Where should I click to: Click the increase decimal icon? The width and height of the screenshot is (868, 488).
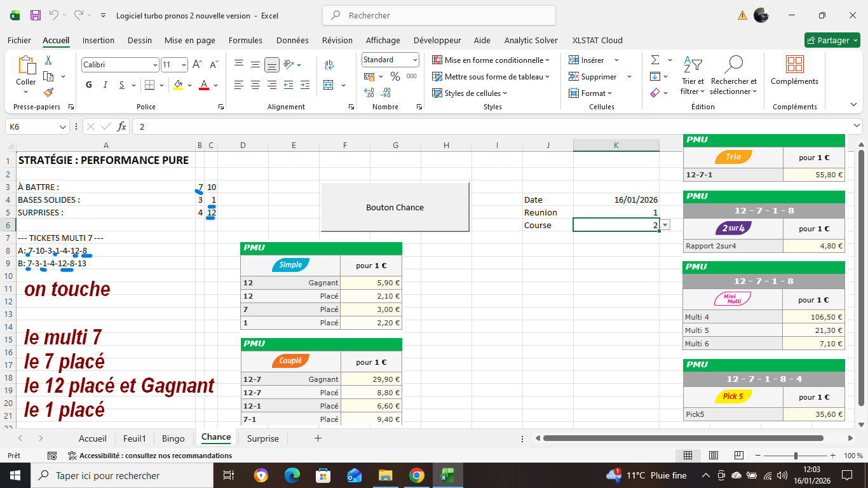click(369, 93)
